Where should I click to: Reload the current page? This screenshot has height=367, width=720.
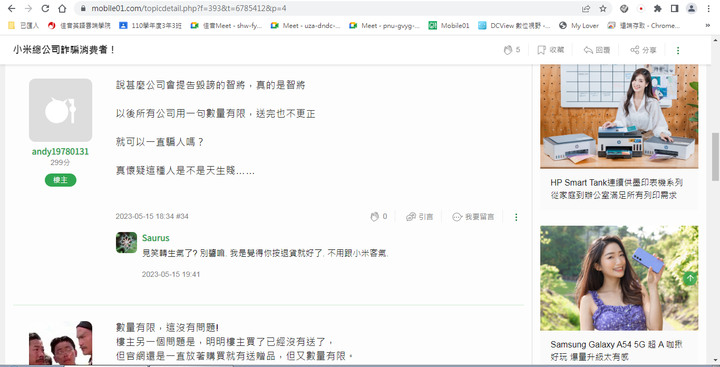45,8
